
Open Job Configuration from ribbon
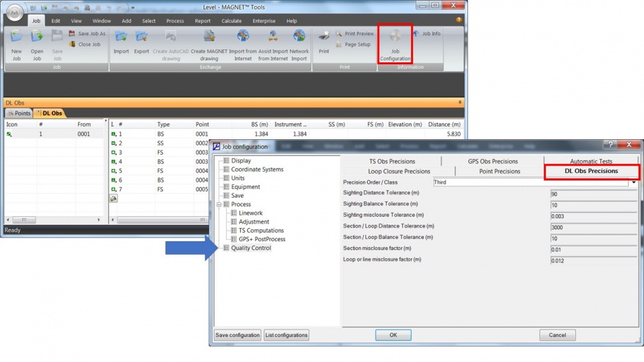[x=395, y=43]
